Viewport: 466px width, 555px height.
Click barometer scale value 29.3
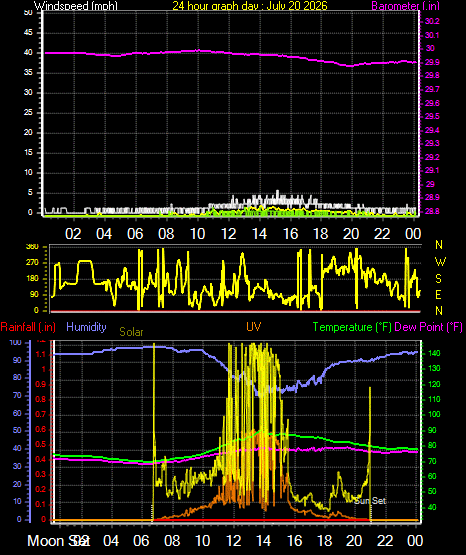432,143
